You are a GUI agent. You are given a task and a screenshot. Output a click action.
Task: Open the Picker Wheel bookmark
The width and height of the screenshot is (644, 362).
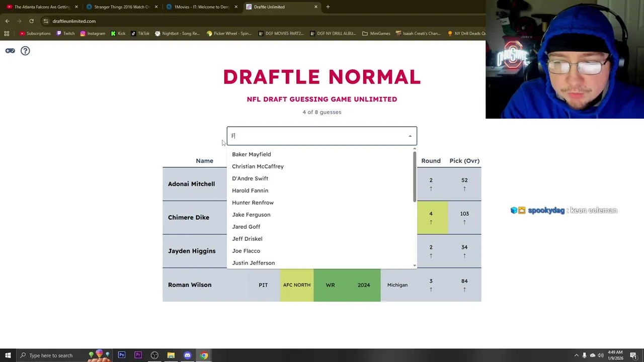[x=229, y=34]
